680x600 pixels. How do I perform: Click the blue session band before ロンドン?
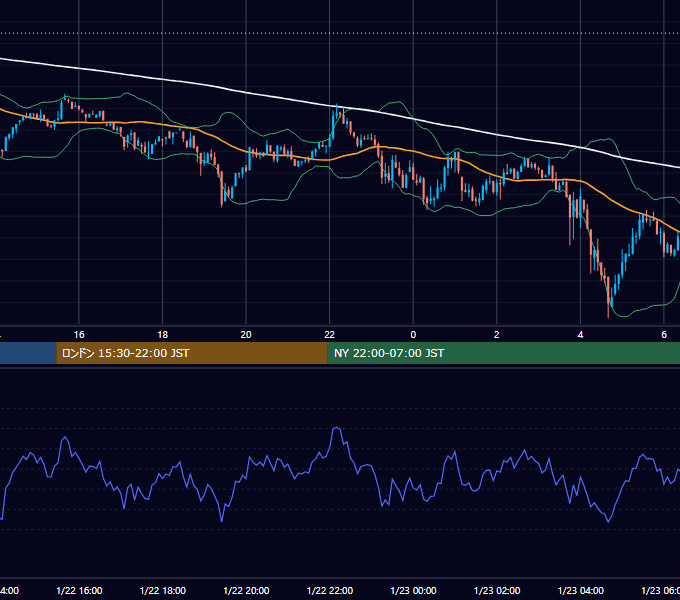tap(28, 353)
